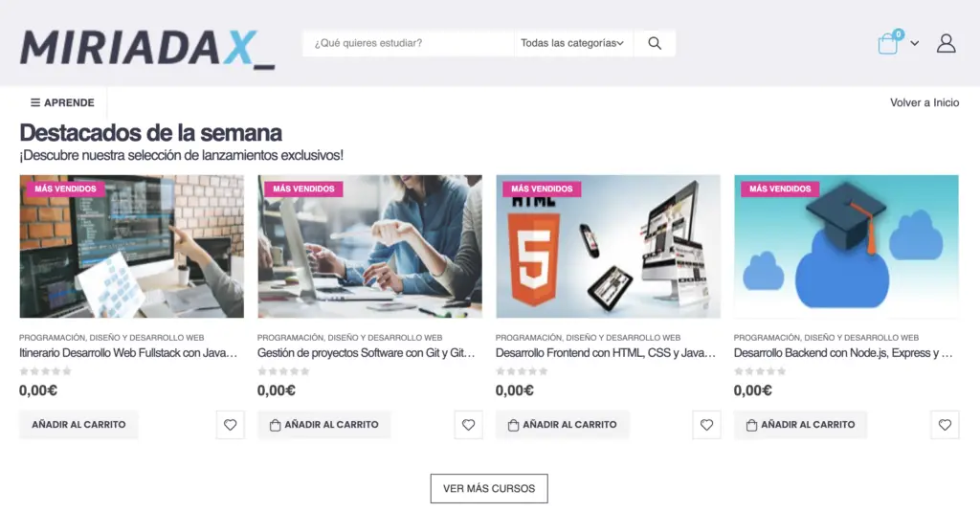Open the user account icon

pyautogui.click(x=947, y=43)
